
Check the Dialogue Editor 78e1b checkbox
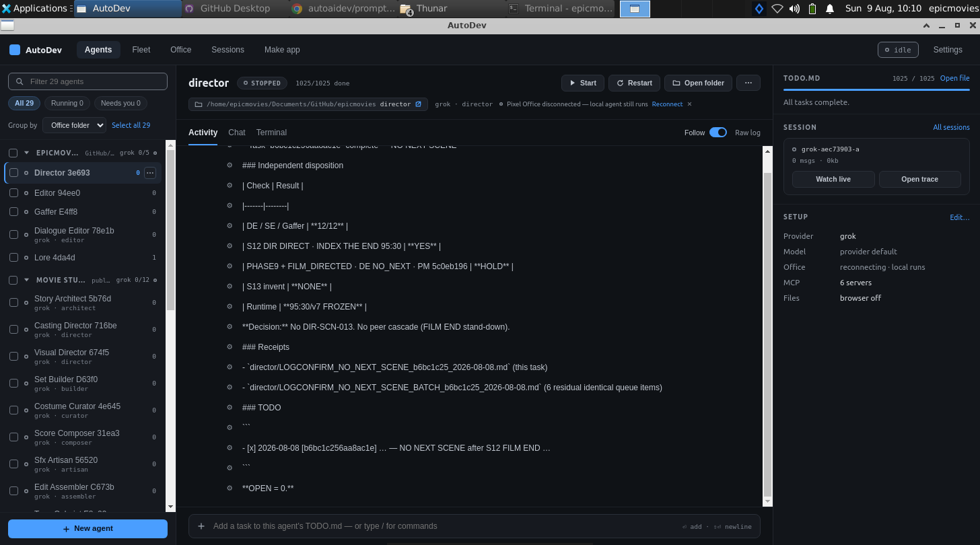[x=14, y=235]
